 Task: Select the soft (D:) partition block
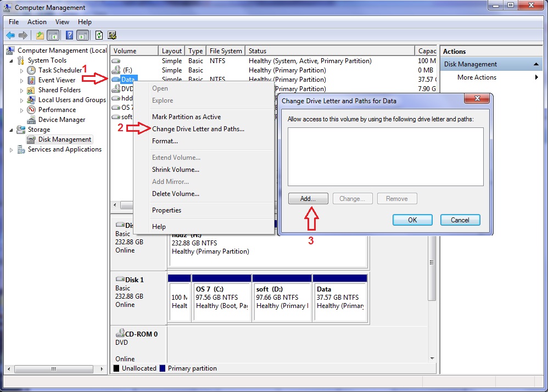(282, 298)
